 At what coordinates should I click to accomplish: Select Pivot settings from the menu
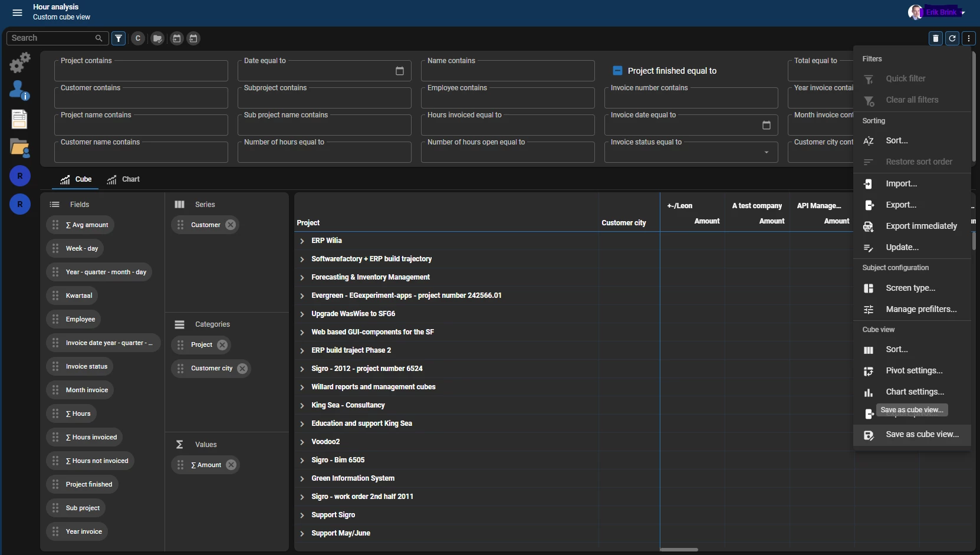tap(913, 371)
